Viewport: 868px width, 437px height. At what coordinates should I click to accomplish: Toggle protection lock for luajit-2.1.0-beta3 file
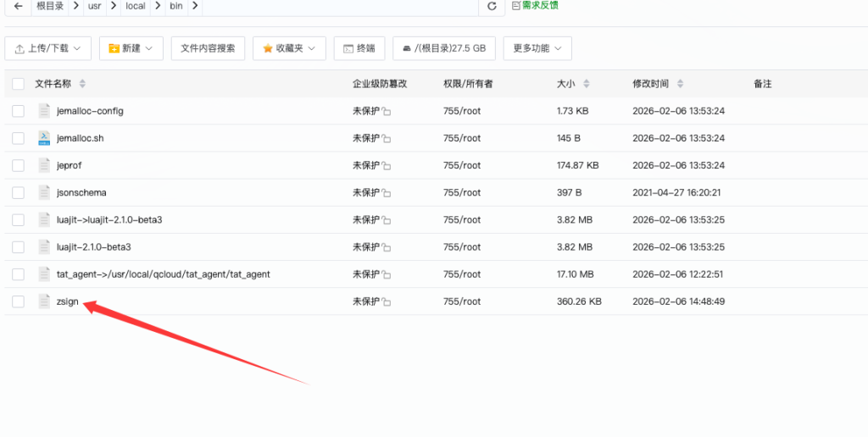(x=387, y=248)
